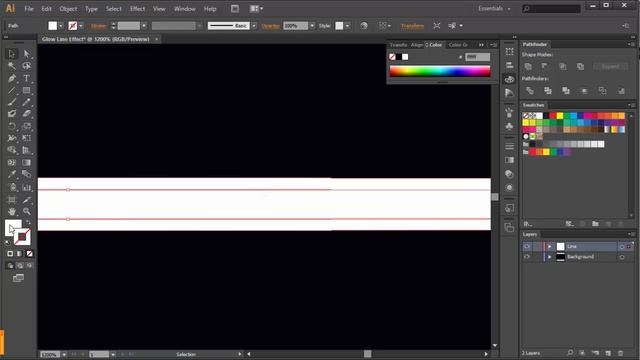Select the Mesh tool
Image resolution: width=640 pixels, height=360 pixels.
pos(11,162)
